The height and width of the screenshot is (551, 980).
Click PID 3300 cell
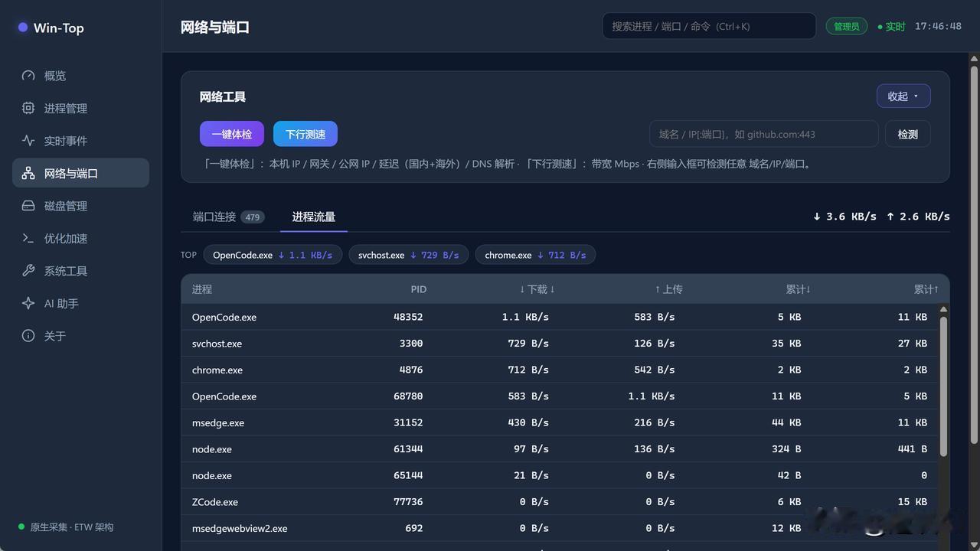(x=411, y=344)
